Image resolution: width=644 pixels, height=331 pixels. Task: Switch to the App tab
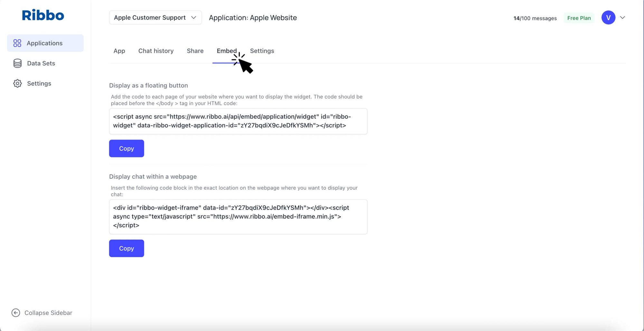pyautogui.click(x=119, y=51)
